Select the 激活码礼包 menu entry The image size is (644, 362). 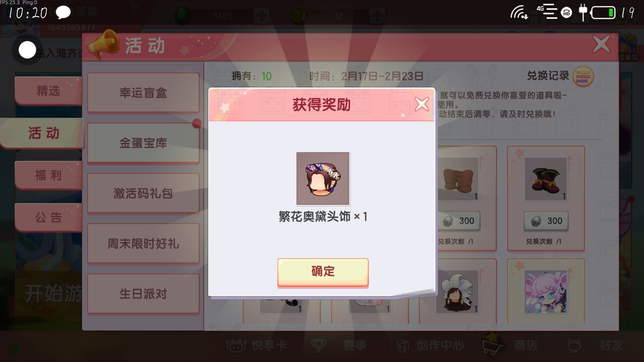(143, 193)
